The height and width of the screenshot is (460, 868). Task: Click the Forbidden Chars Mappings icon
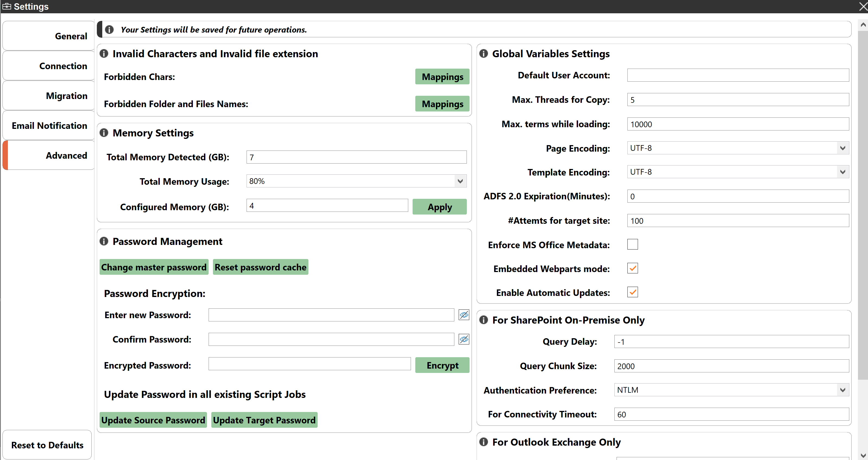point(442,76)
